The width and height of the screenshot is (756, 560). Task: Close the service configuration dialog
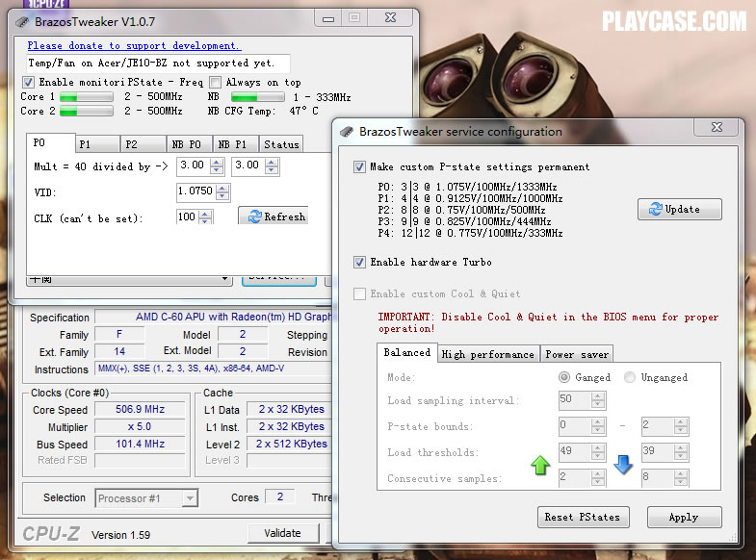(x=717, y=127)
